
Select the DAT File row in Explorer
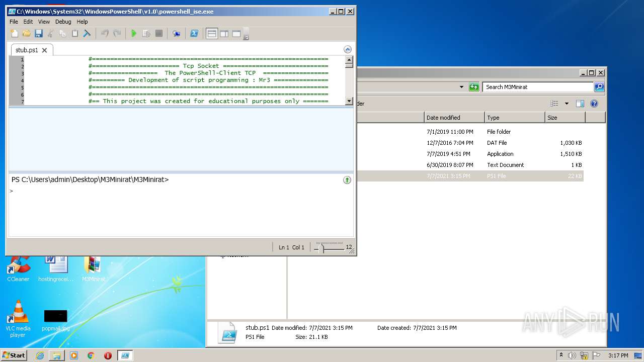click(x=470, y=143)
